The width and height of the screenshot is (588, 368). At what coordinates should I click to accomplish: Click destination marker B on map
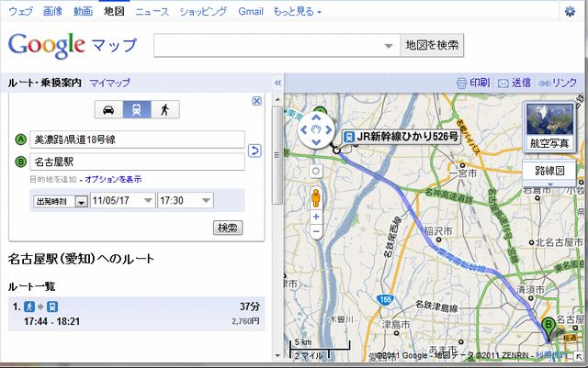[548, 329]
